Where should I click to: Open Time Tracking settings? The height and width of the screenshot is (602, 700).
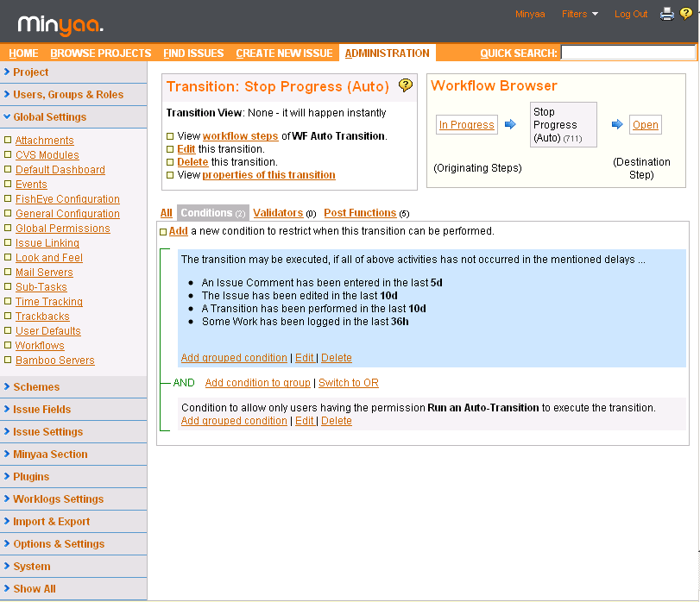click(x=49, y=302)
